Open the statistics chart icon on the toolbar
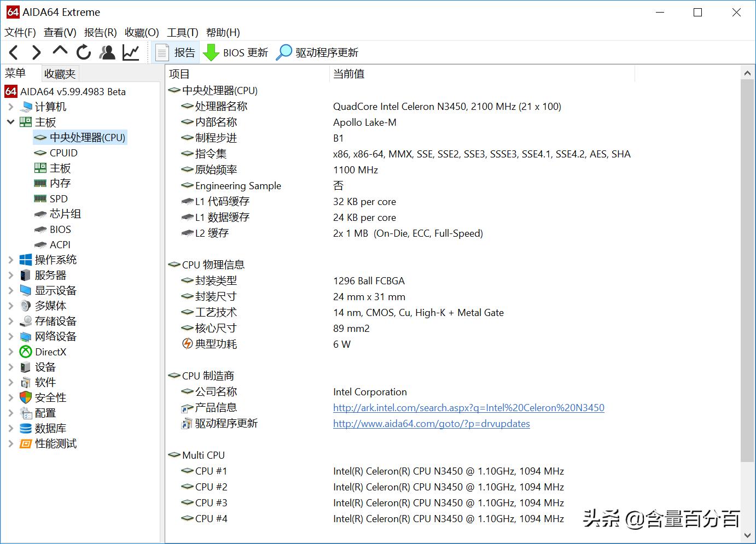 coord(131,52)
